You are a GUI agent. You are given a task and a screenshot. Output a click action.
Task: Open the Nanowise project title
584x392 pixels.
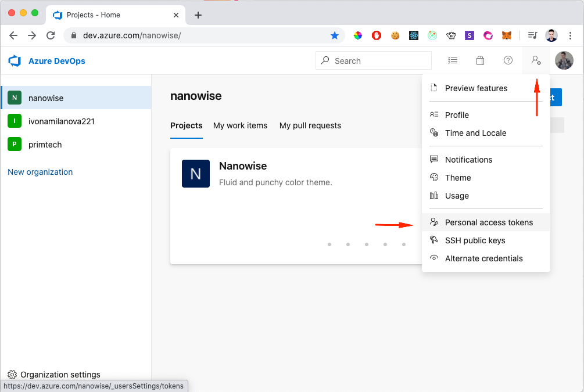[243, 166]
